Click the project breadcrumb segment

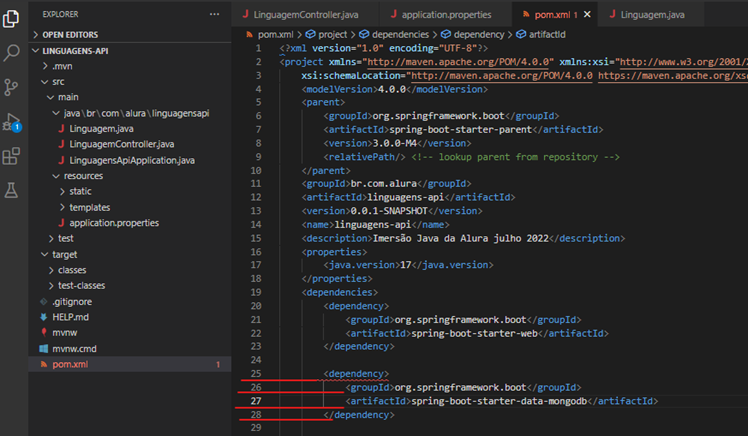pyautogui.click(x=332, y=34)
